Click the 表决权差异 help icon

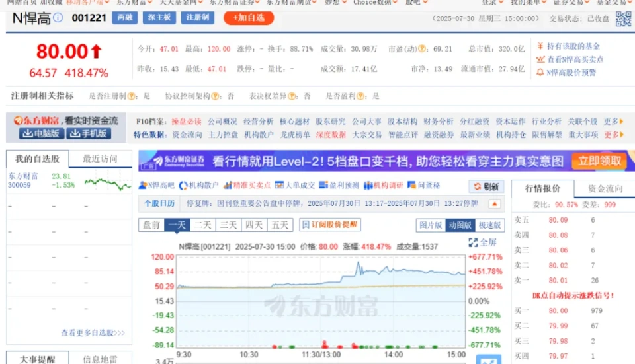292,96
